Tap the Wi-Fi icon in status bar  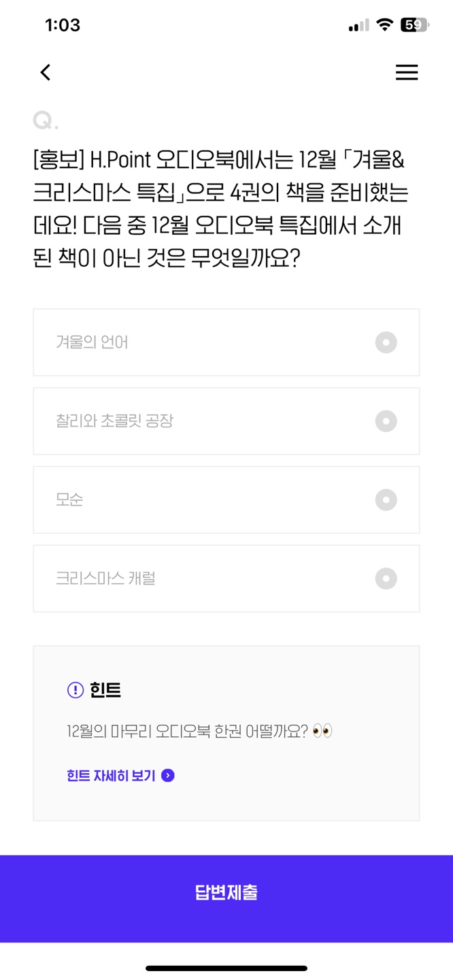pyautogui.click(x=384, y=25)
